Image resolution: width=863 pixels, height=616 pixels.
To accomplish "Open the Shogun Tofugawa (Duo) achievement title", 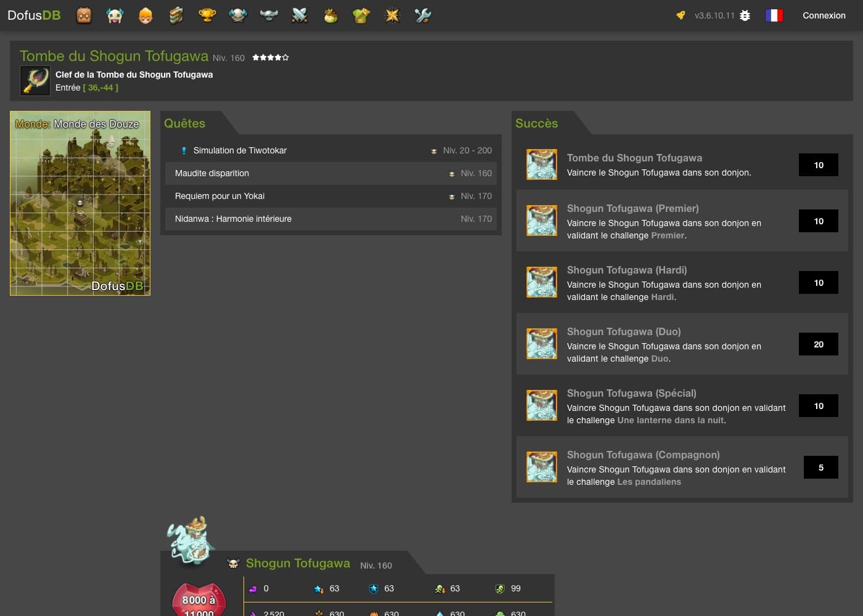I will coord(624,331).
